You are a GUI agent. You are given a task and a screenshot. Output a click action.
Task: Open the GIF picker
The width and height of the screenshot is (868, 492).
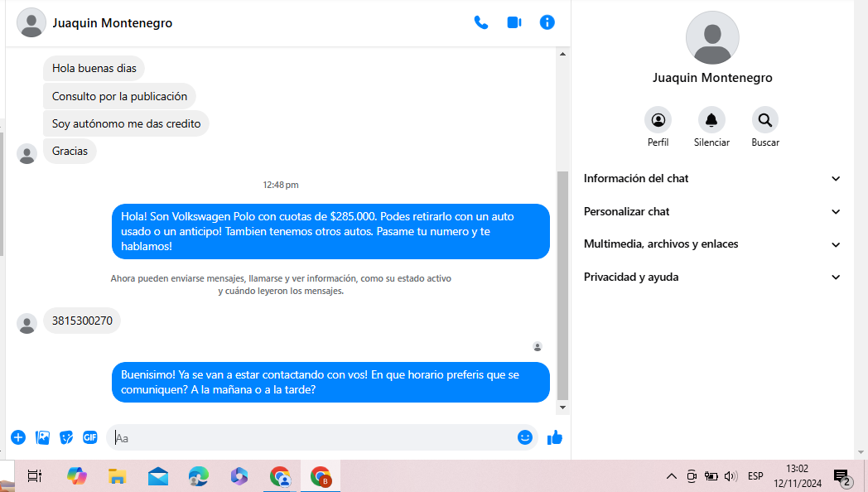89,437
